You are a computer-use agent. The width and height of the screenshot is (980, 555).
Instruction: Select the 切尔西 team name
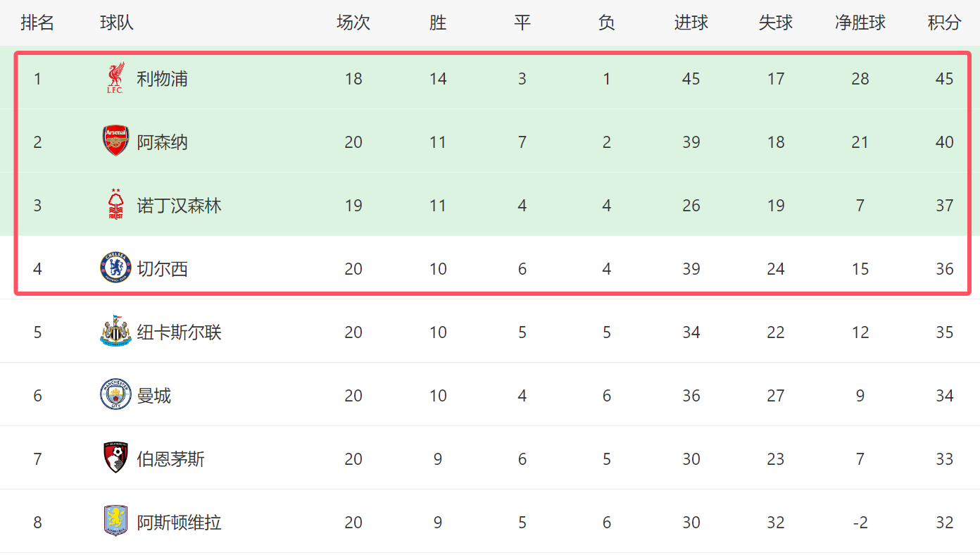[x=162, y=269]
